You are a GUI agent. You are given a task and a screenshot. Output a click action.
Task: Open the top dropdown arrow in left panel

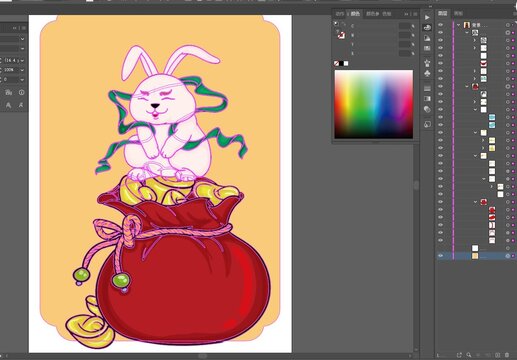[22, 39]
